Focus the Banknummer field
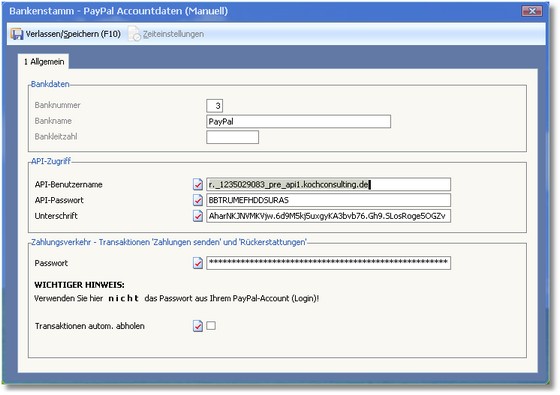 tap(215, 106)
